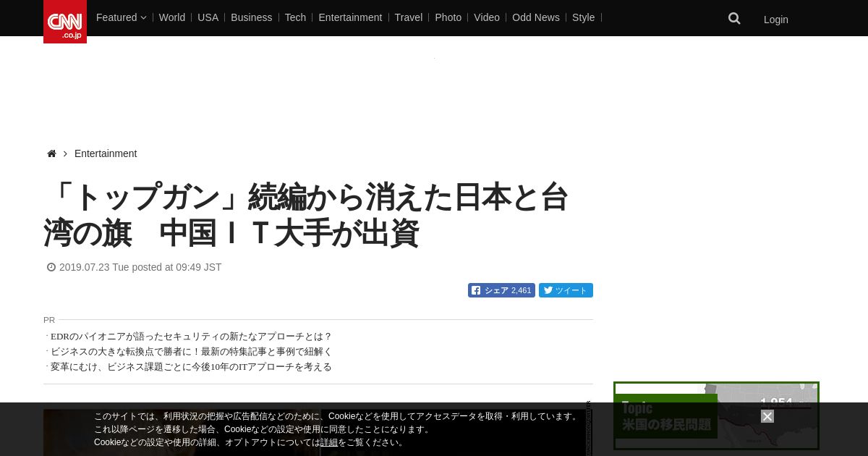Click 詳細 link in cookie notice
The height and width of the screenshot is (456, 868).
pyautogui.click(x=329, y=442)
